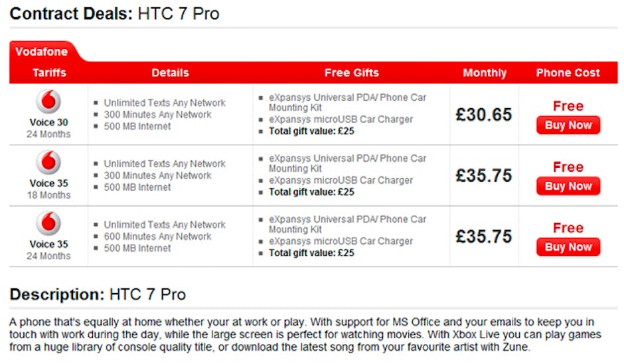This screenshot has height=364, width=624.
Task: Click the Phone Cost column header
Action: click(568, 73)
